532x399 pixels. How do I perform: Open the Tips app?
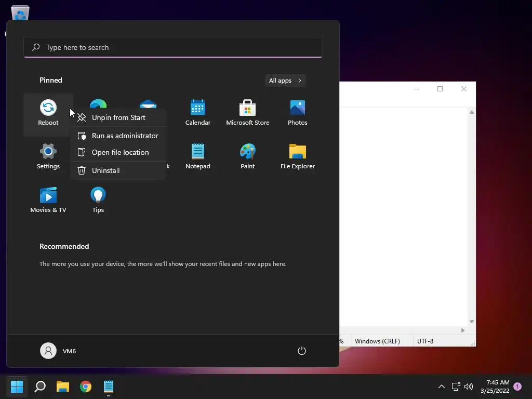coord(98,201)
